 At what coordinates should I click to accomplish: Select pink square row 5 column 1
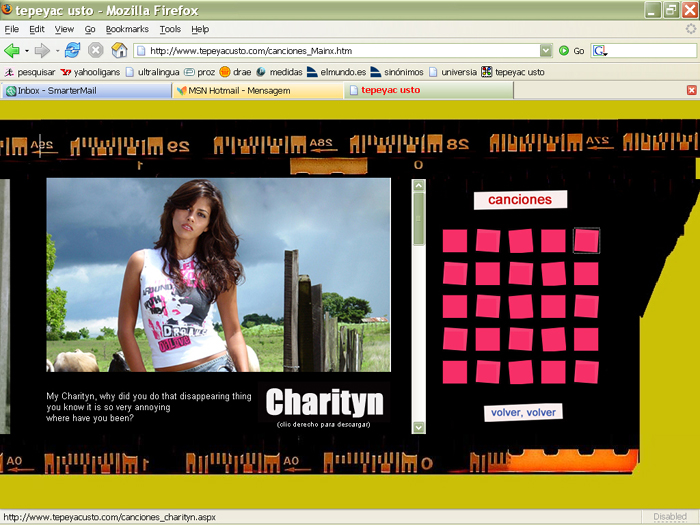(455, 372)
